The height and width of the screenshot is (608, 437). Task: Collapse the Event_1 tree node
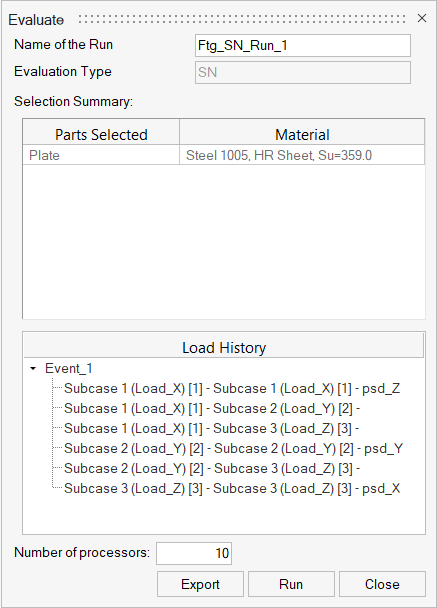pos(33,368)
